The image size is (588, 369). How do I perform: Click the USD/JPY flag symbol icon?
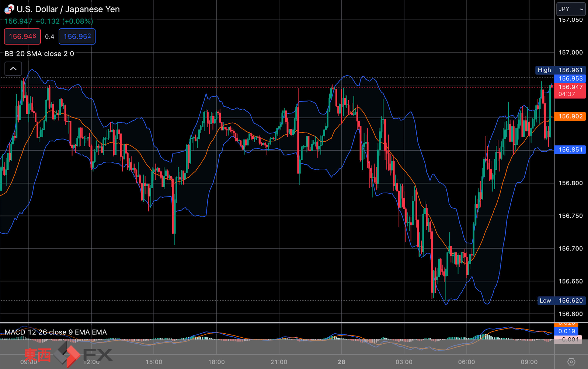tap(9, 9)
